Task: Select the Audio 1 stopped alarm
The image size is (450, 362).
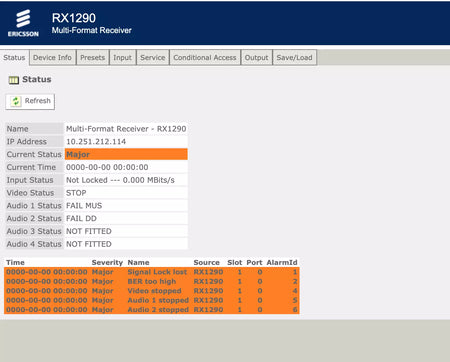Action: (152, 300)
